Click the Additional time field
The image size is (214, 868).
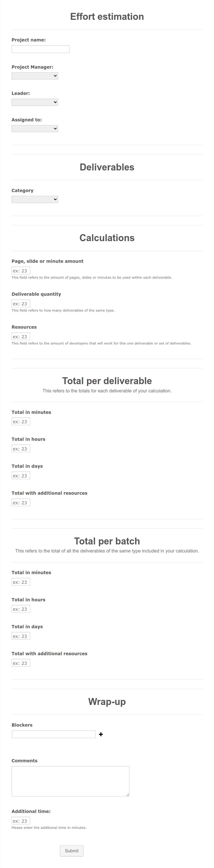click(x=21, y=821)
